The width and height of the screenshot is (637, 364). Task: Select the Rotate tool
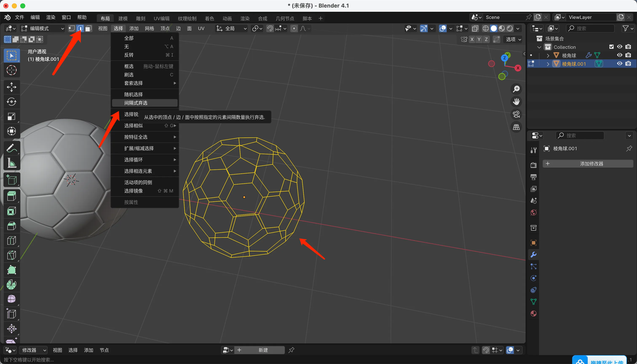point(12,102)
